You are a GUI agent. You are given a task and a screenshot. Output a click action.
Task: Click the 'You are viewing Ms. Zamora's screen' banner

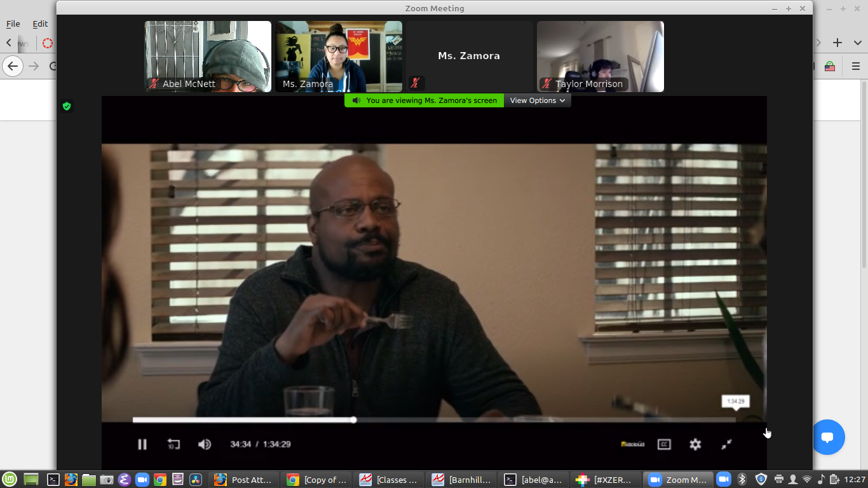(x=424, y=100)
